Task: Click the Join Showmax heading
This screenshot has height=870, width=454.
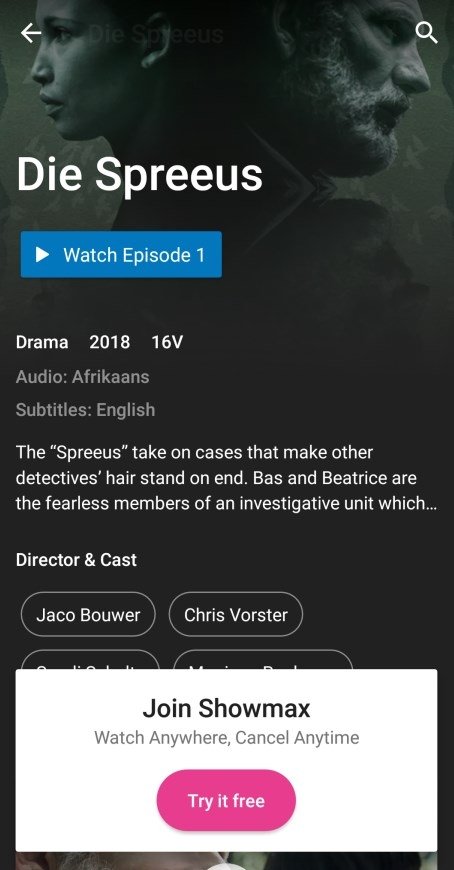Action: click(226, 709)
